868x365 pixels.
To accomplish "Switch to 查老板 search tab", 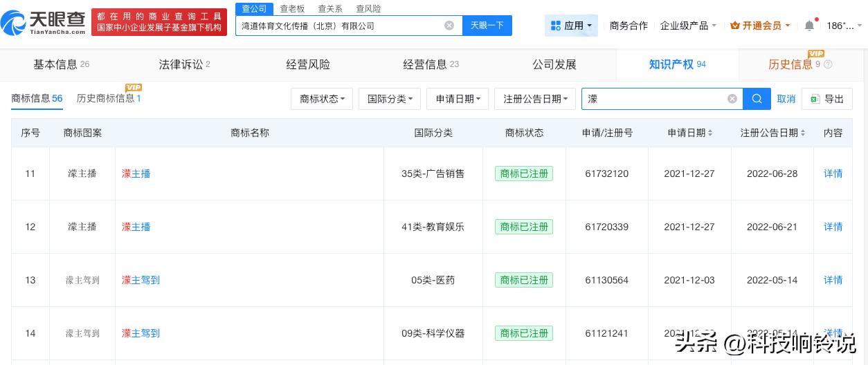I will (x=292, y=8).
